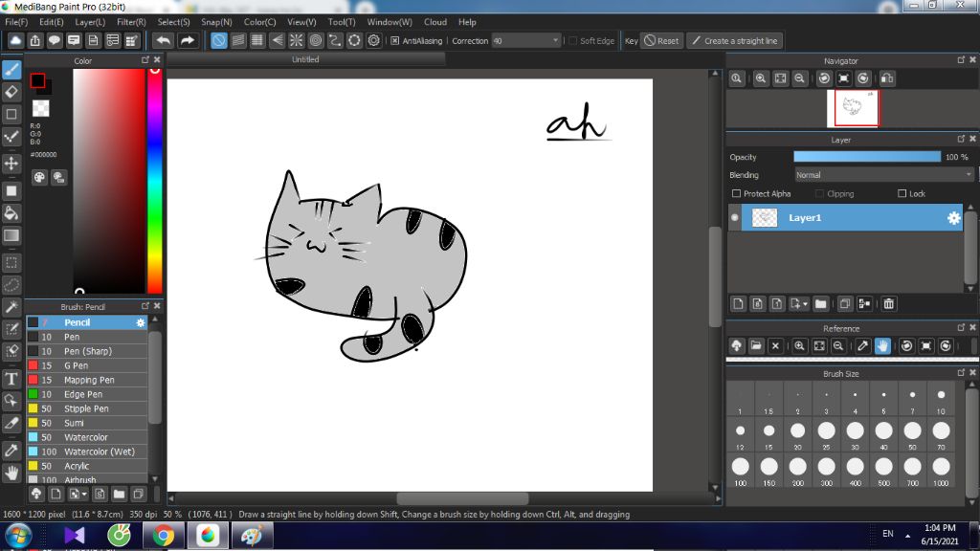Select the Move tool

(11, 164)
